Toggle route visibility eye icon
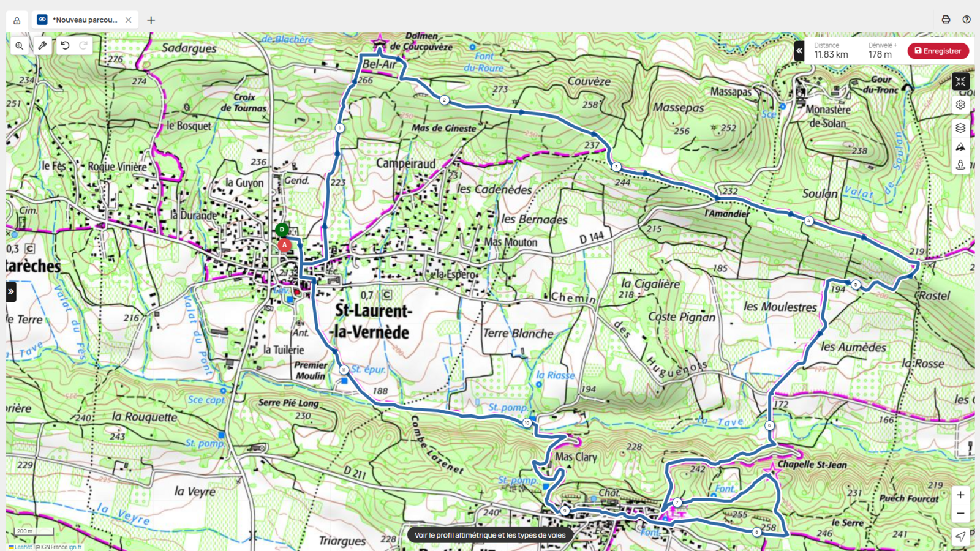 42,20
